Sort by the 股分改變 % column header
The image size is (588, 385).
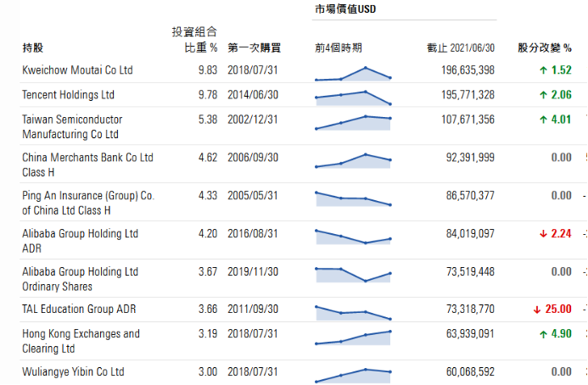[x=545, y=47]
